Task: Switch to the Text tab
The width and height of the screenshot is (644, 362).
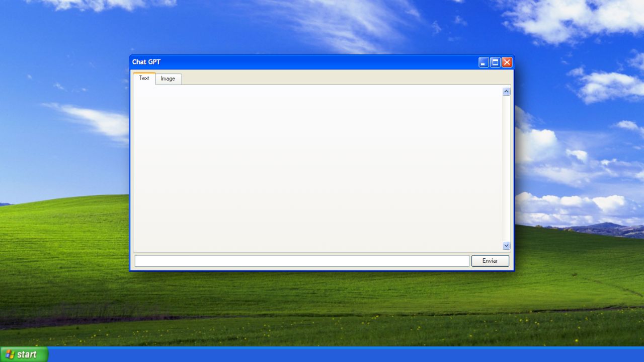Action: point(144,79)
